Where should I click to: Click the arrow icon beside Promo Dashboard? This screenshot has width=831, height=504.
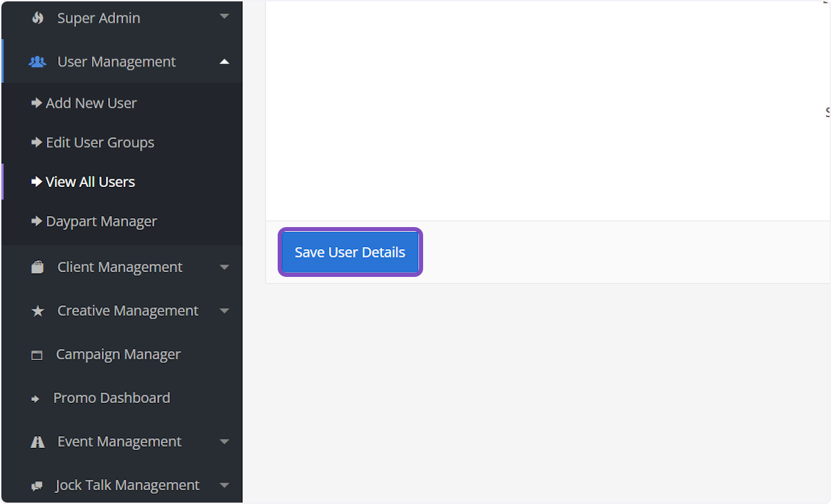[35, 398]
